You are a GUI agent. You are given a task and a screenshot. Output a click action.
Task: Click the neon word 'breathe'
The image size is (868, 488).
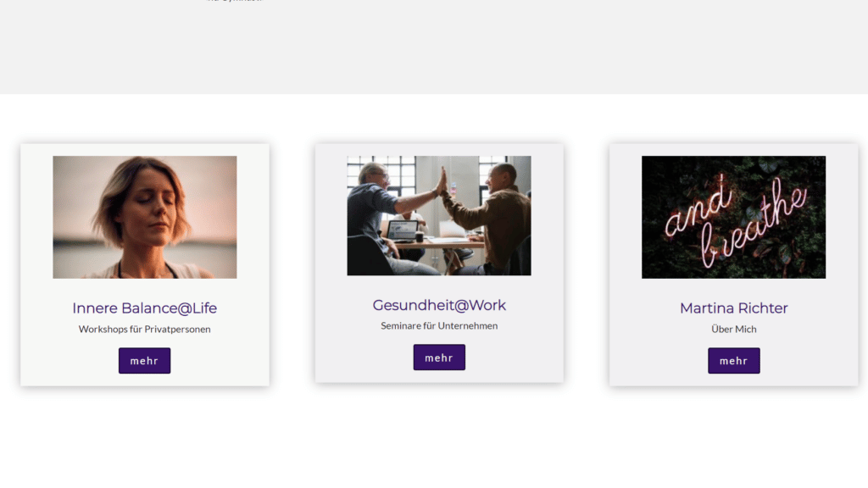click(753, 224)
